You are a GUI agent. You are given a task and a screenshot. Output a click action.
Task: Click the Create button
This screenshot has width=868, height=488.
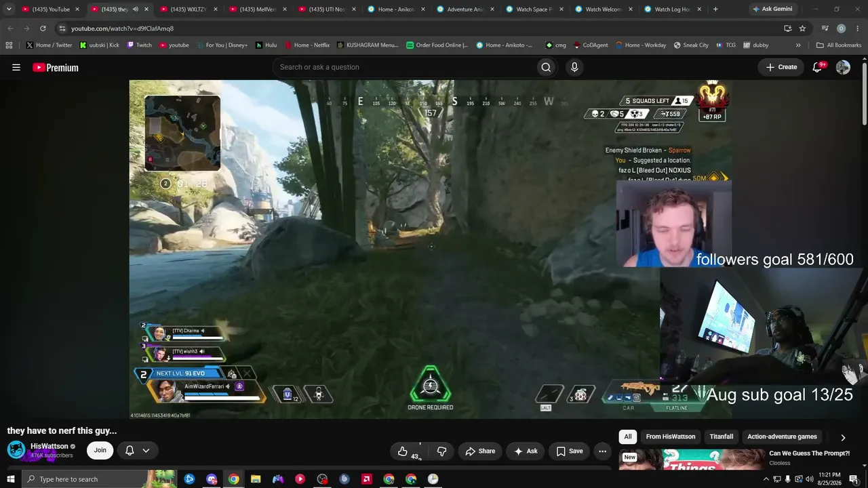pyautogui.click(x=781, y=67)
